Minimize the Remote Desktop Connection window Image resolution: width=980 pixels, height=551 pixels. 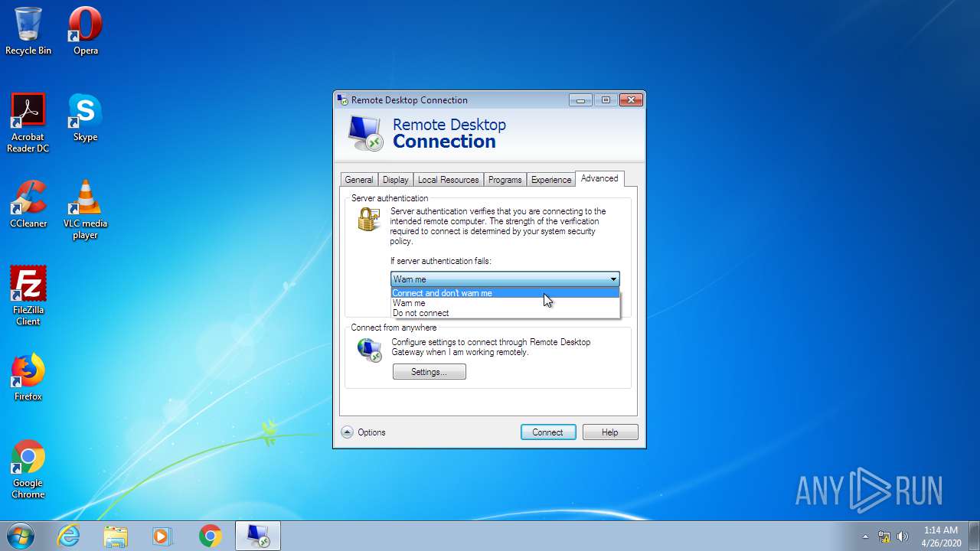pyautogui.click(x=580, y=100)
